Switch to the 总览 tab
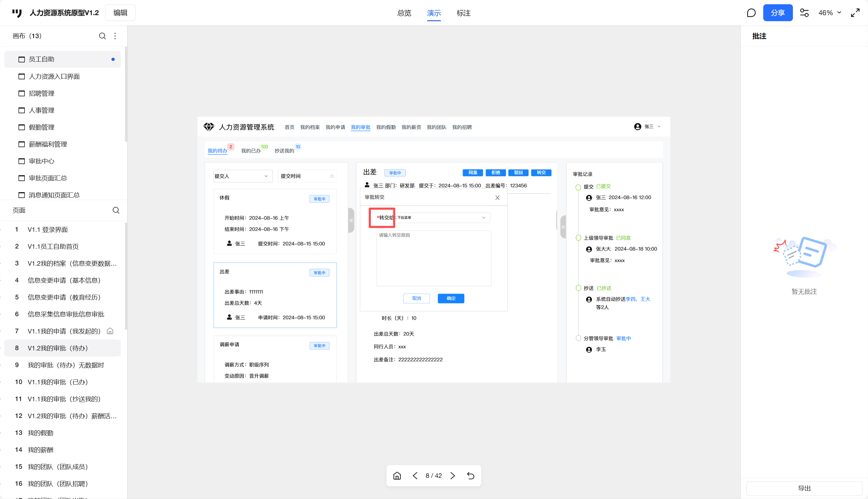This screenshot has width=868, height=499. coord(404,13)
